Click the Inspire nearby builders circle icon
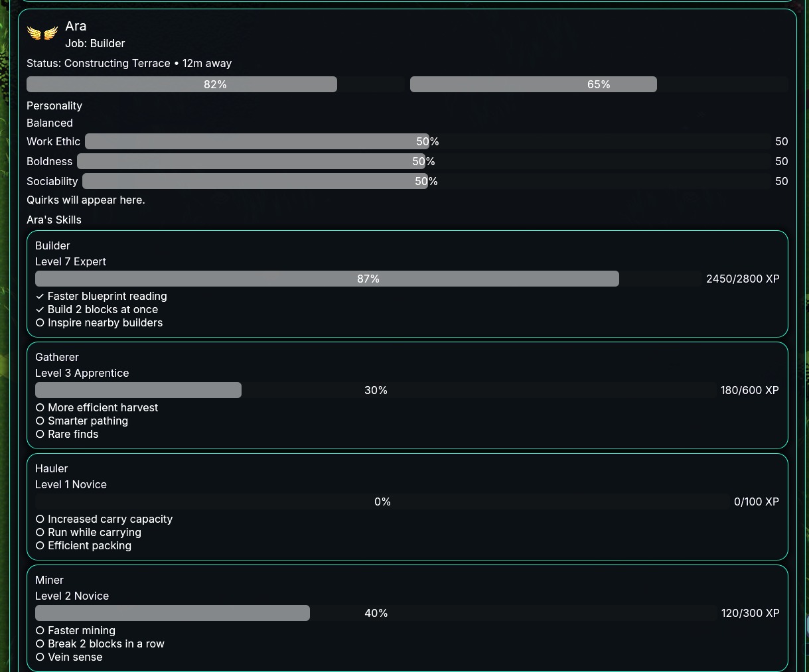 click(x=40, y=323)
